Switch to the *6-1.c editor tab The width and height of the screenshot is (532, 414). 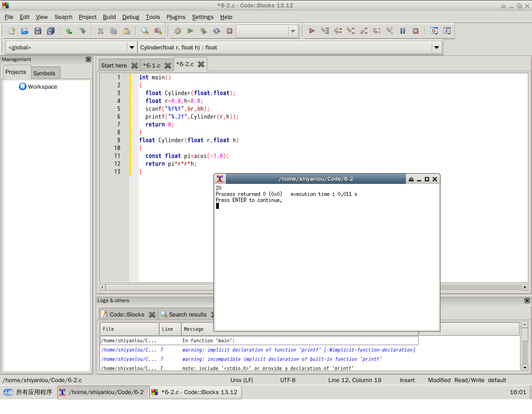pyautogui.click(x=151, y=66)
